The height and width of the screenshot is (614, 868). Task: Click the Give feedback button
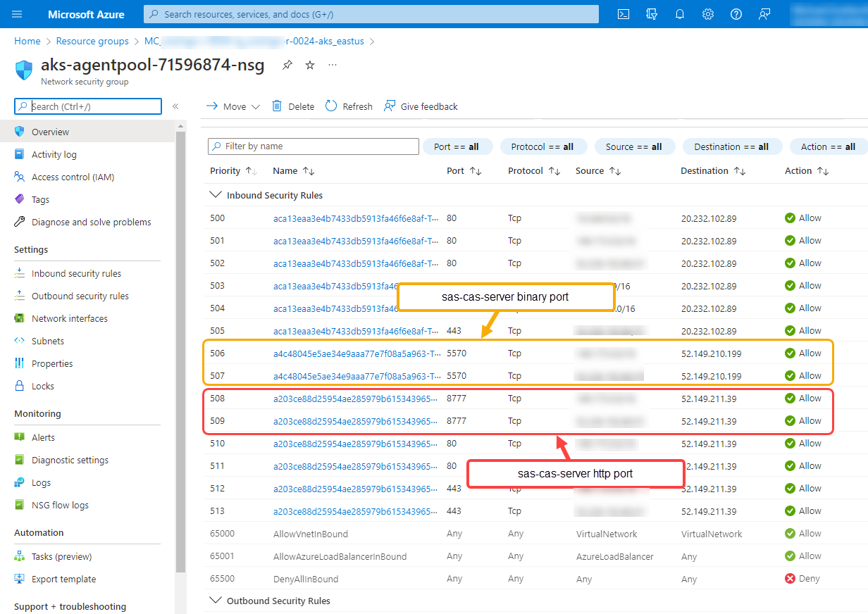[421, 106]
